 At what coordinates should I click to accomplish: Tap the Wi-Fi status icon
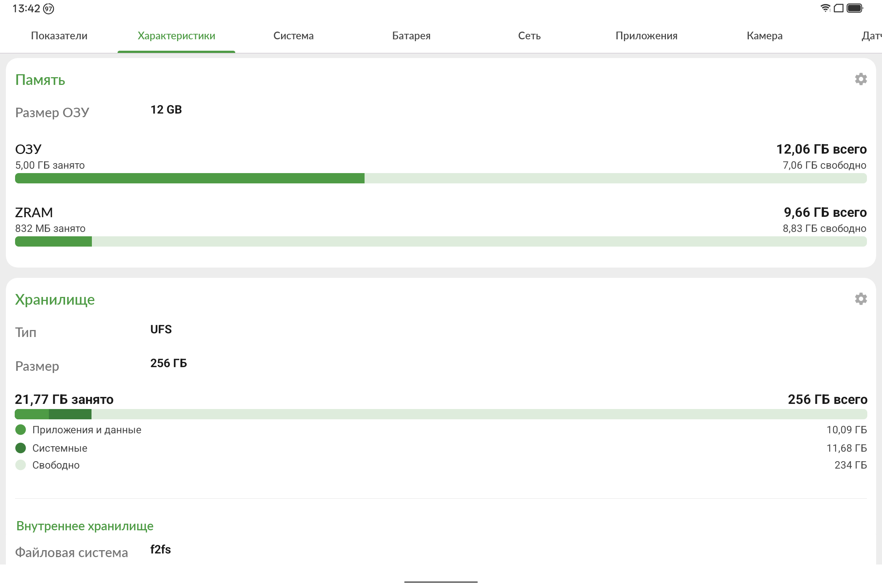[825, 8]
